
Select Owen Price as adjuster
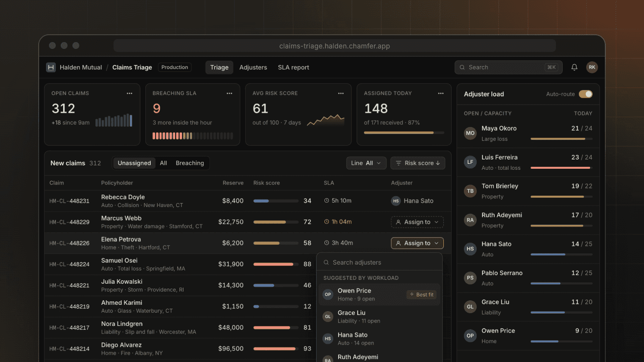pyautogui.click(x=379, y=294)
